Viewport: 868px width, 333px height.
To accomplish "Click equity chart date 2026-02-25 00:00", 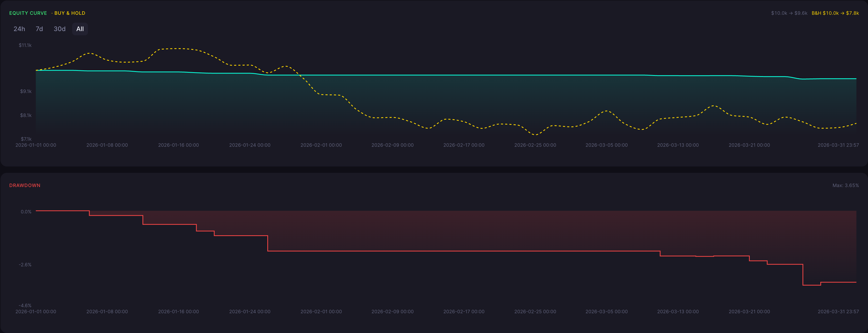I will [x=535, y=145].
